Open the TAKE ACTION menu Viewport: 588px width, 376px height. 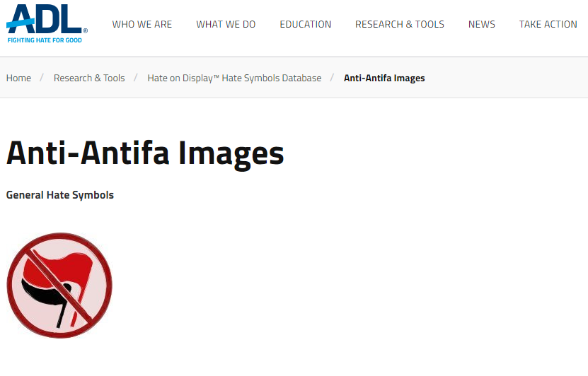(x=548, y=24)
